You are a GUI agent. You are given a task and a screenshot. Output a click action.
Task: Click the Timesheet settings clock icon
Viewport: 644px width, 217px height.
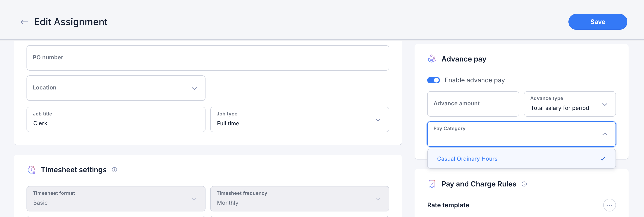pos(31,170)
